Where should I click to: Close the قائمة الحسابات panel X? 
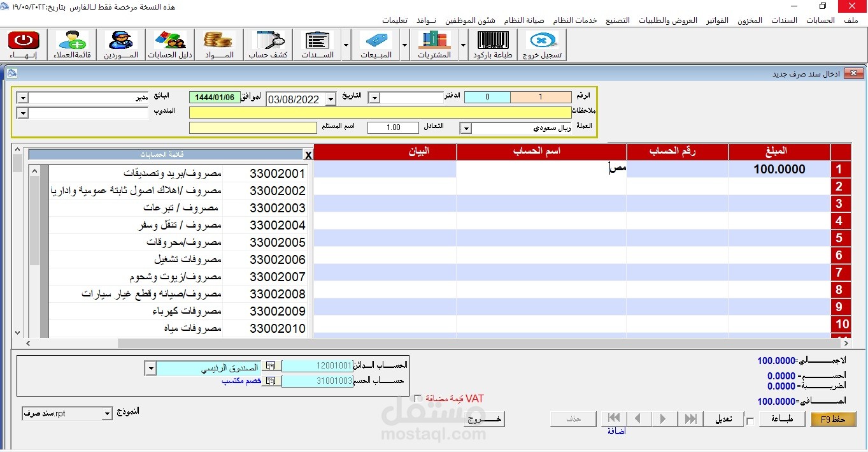(x=308, y=155)
